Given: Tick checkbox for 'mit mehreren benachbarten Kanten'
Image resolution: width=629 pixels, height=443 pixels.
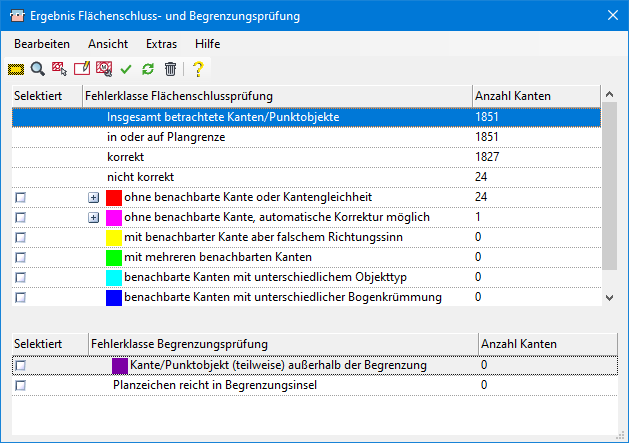Looking at the screenshot, I should 20,257.
